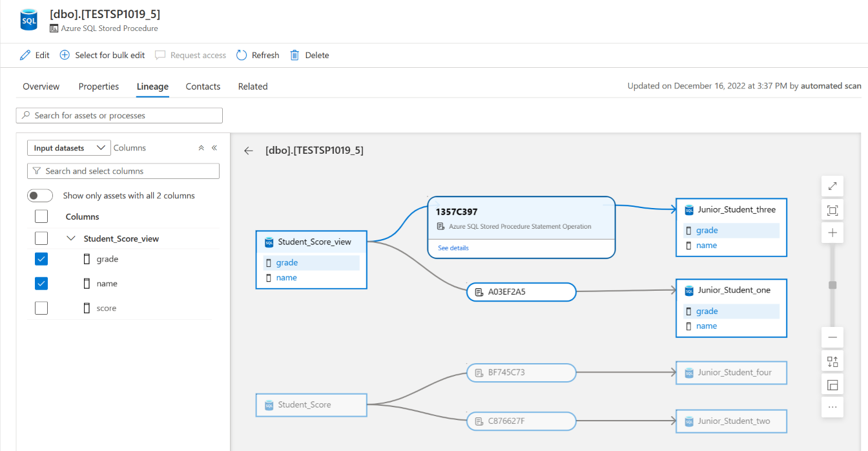Collapse the Student_Score_view tree node
Screen dimensions: 868x451
[x=71, y=238]
